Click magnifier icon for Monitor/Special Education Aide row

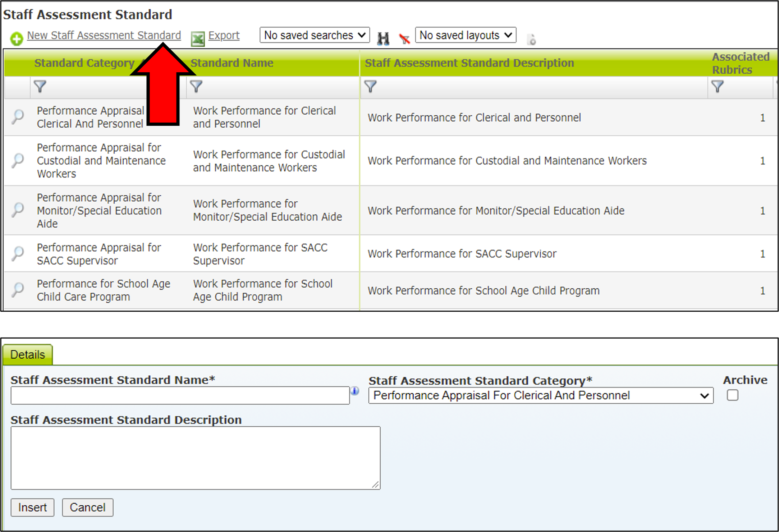[17, 210]
